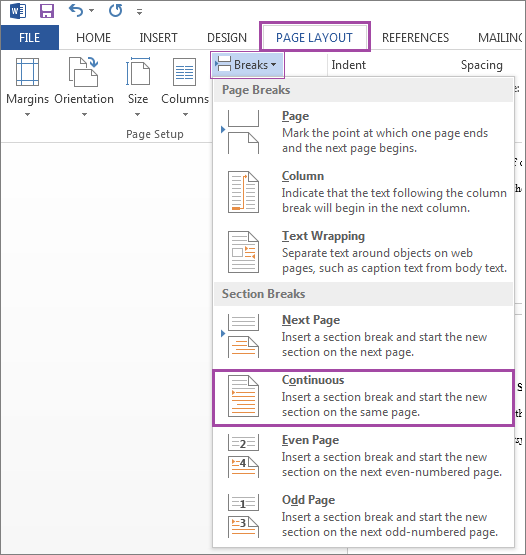Choose Next Page section break title

(x=311, y=320)
